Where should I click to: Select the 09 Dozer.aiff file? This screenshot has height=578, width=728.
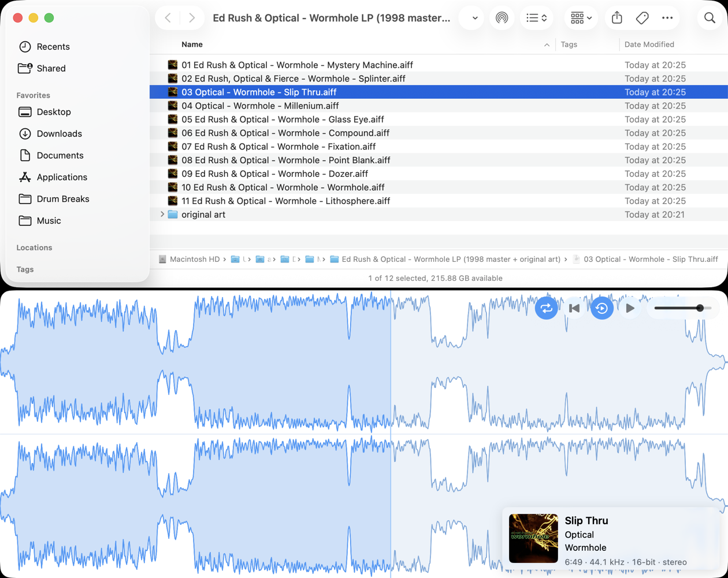[439, 173]
